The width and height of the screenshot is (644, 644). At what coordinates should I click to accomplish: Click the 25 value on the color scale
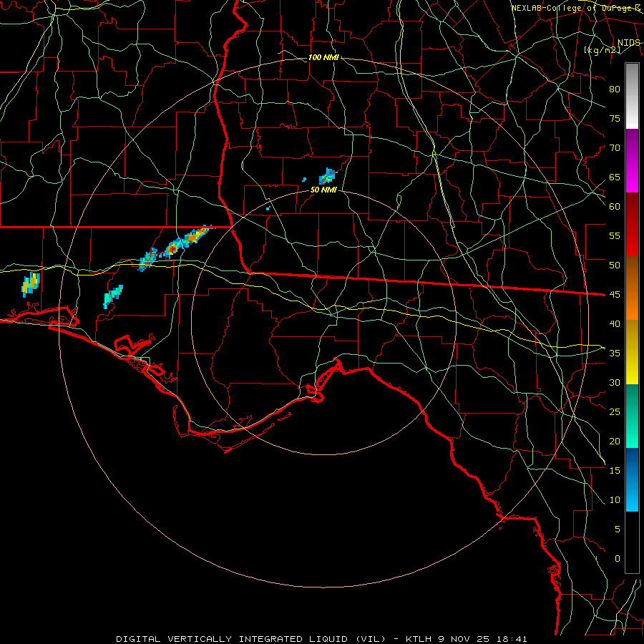click(615, 412)
